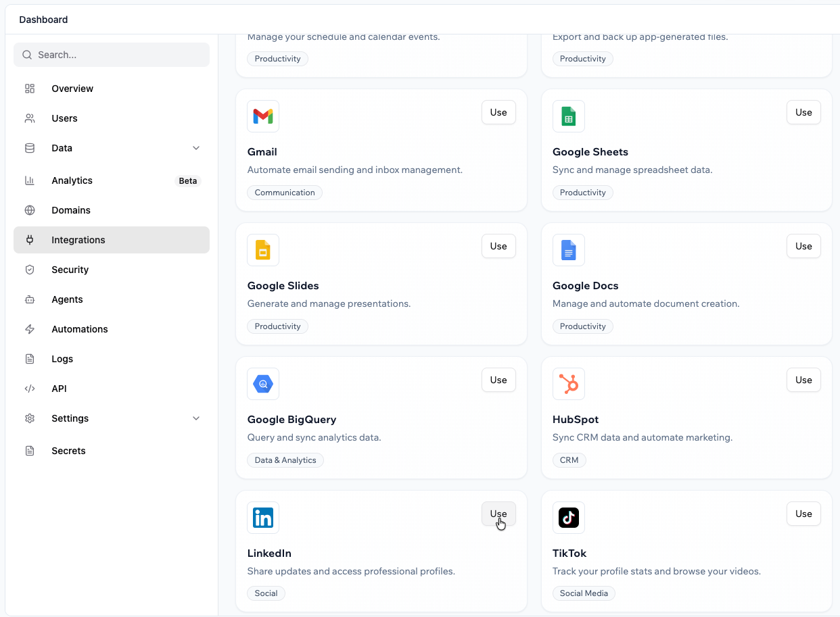The width and height of the screenshot is (840, 617).
Task: Click the Beta badge next to Analytics
Action: point(188,180)
